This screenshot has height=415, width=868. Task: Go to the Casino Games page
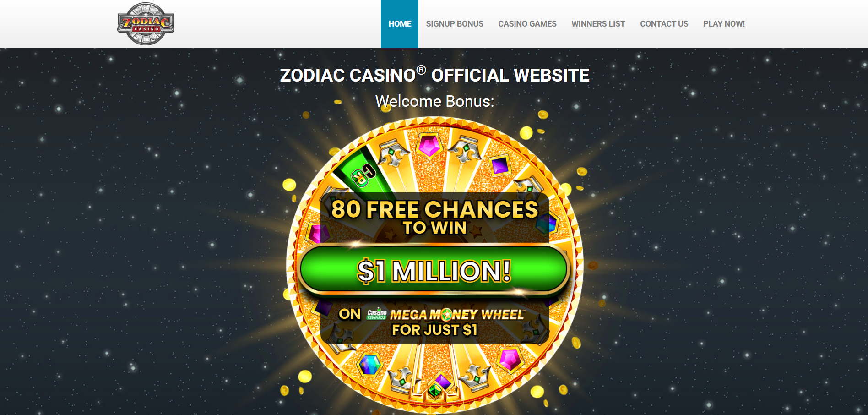click(527, 24)
